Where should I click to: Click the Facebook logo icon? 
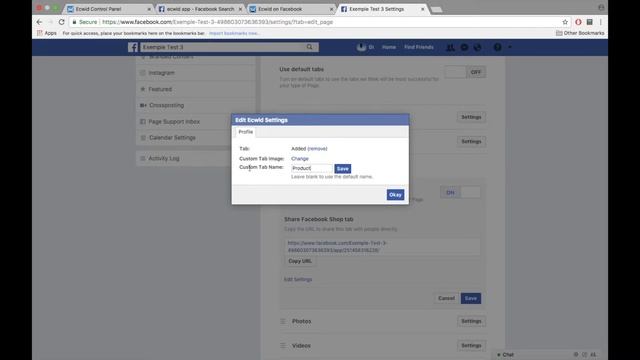coord(133,47)
